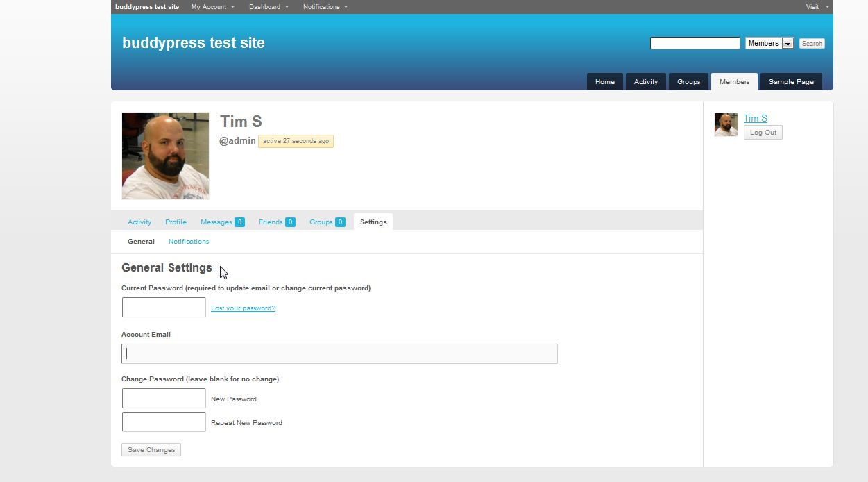This screenshot has height=482, width=868.
Task: Go to the Home navigation tab
Action: pos(605,81)
